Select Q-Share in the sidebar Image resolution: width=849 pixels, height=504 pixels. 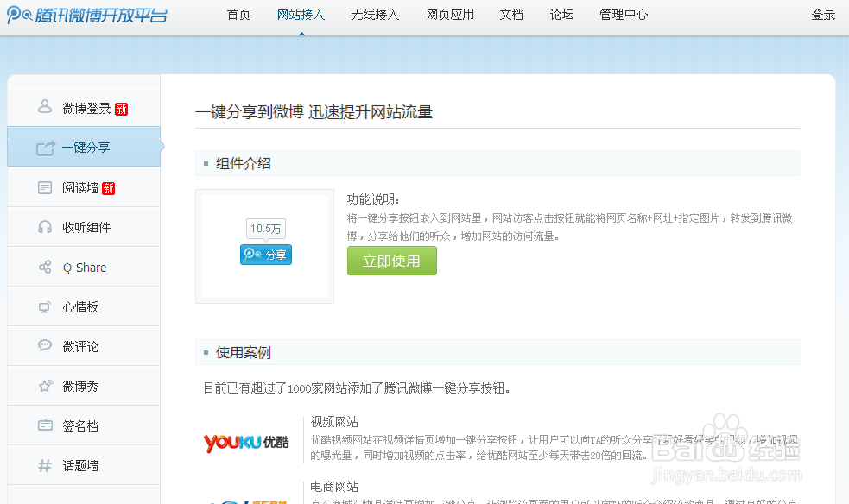pos(84,267)
